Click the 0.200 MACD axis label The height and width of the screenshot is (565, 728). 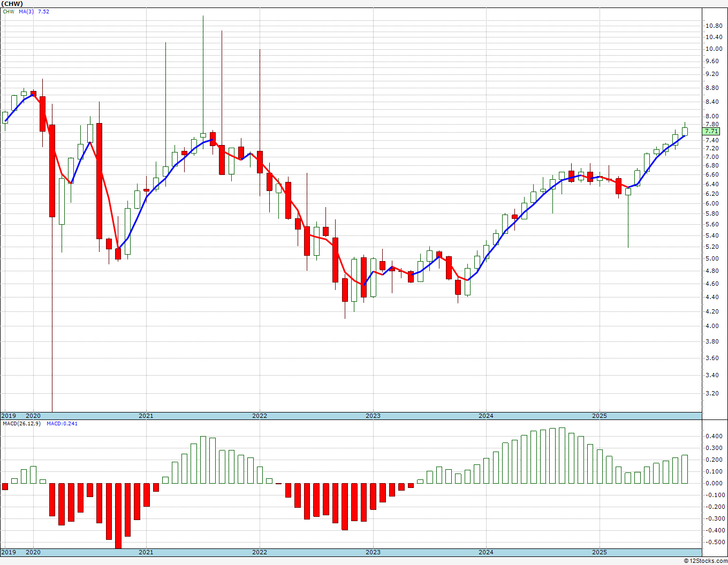click(714, 460)
